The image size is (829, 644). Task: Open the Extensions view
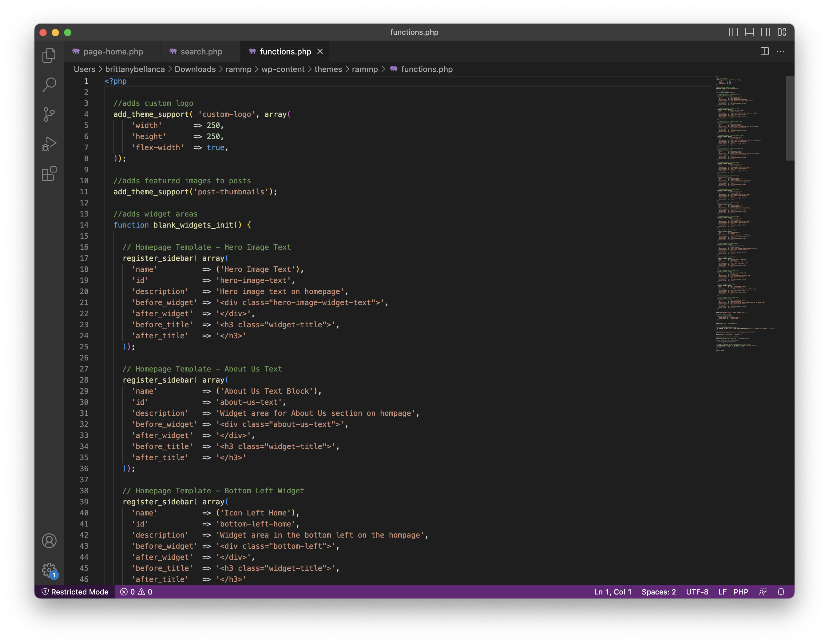click(49, 173)
